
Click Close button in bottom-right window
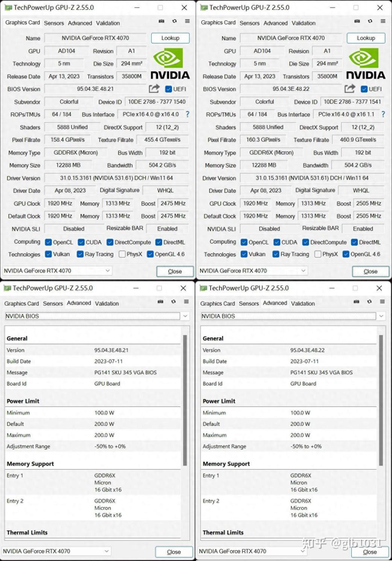coord(370,552)
